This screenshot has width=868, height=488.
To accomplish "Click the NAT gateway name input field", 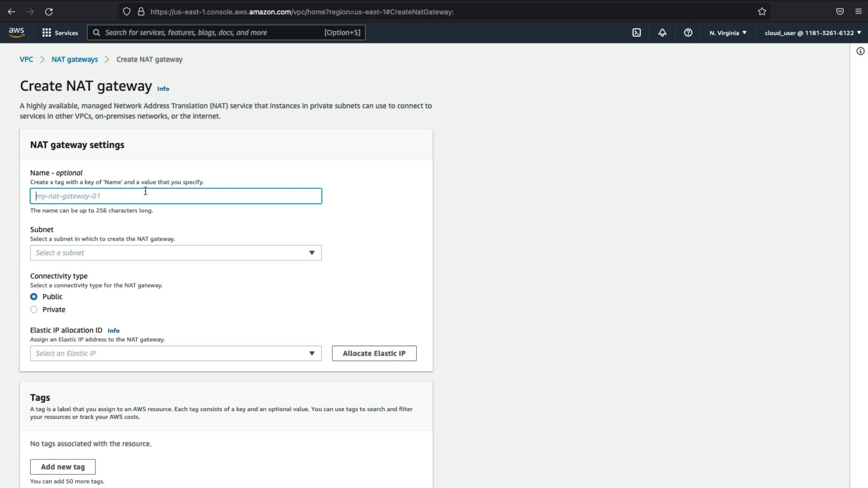I will pyautogui.click(x=175, y=196).
